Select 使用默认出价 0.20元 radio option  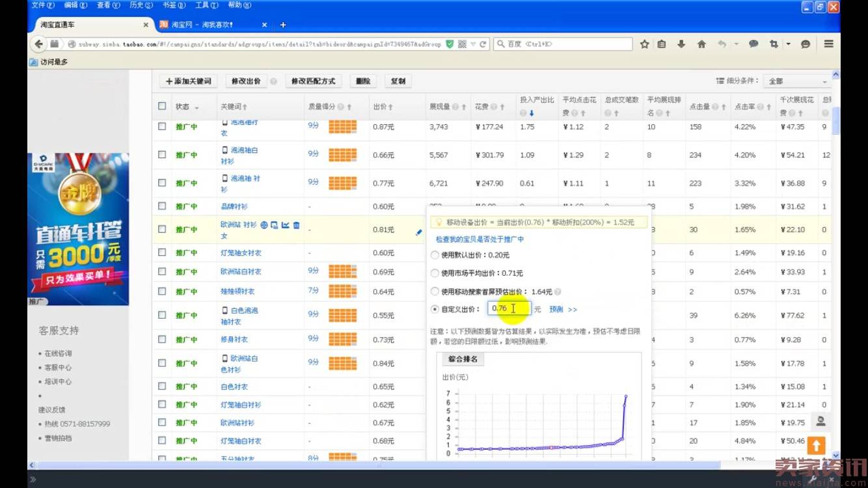coord(435,255)
